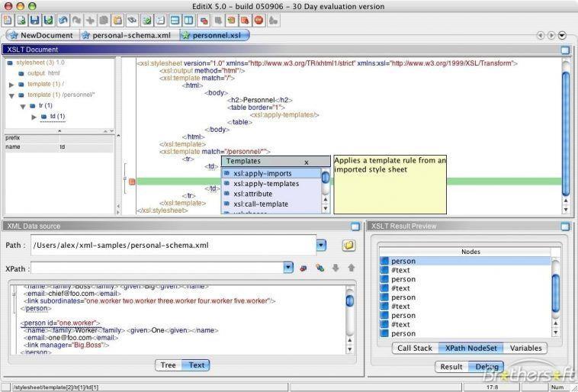Image resolution: width=578 pixels, height=392 pixels.
Task: Paste using the clipboard toolbar icon
Action: click(x=117, y=20)
